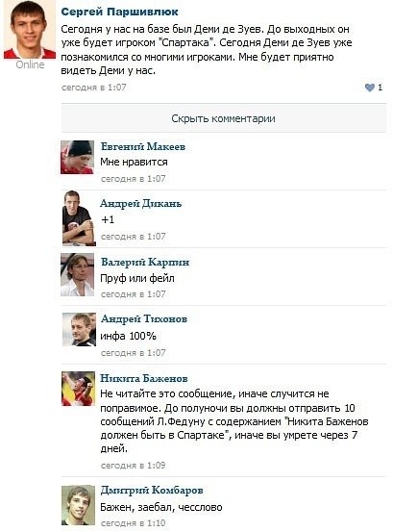Image resolution: width=393 pixels, height=532 pixels.
Task: Click Валерий Карпин's avatar
Action: (x=78, y=275)
